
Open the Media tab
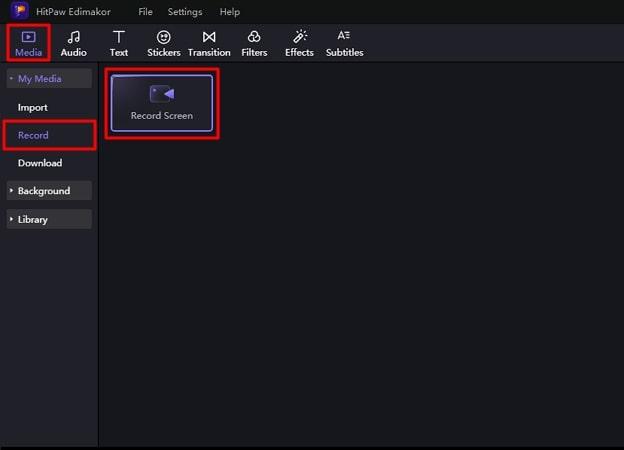tap(29, 43)
